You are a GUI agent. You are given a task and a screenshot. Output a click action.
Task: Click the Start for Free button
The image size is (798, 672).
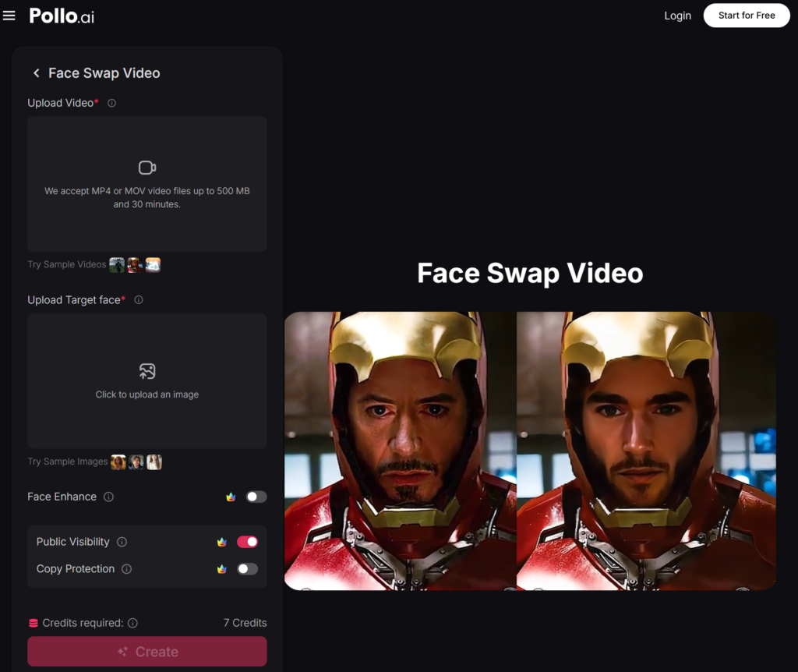click(x=747, y=16)
